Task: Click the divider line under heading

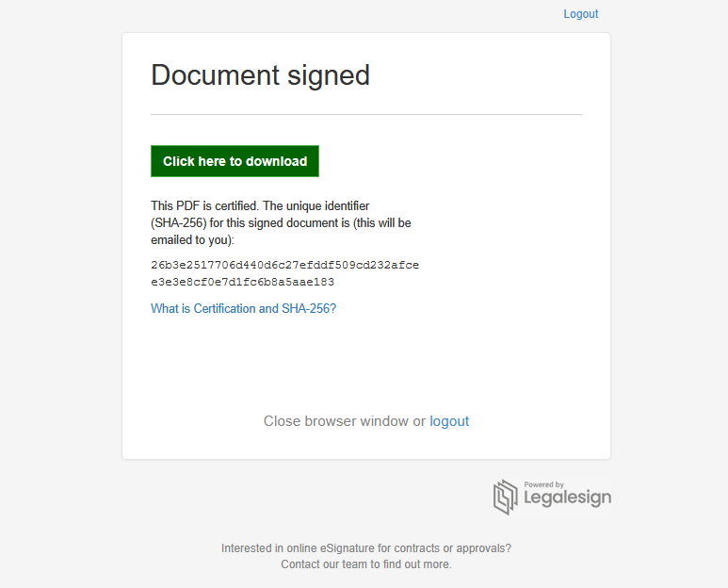Action: click(x=365, y=114)
